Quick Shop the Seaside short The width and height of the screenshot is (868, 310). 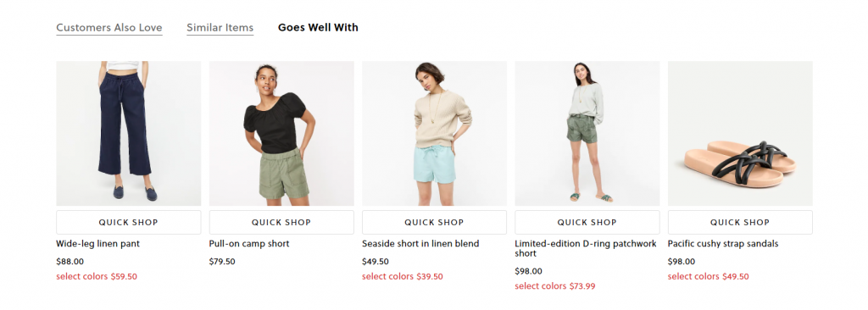[x=434, y=223]
